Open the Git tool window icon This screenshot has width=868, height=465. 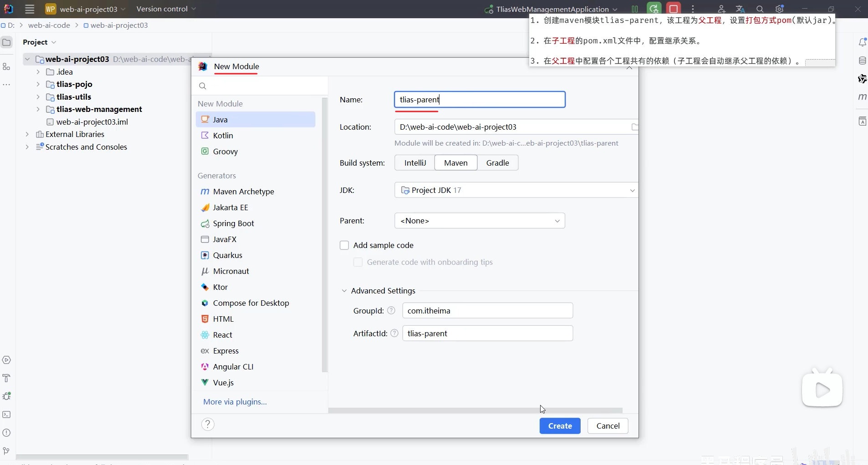[6, 451]
